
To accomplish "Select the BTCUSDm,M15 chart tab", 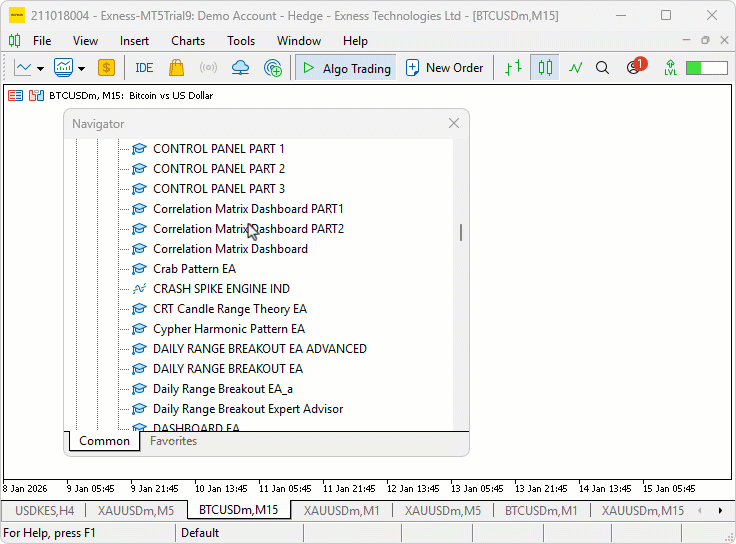I will 238,510.
